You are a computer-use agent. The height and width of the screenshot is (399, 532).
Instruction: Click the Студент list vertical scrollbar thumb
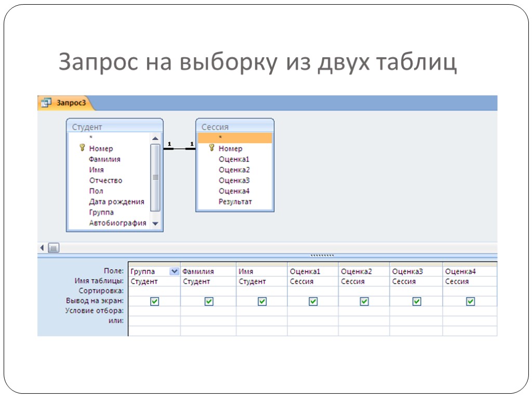coord(155,178)
